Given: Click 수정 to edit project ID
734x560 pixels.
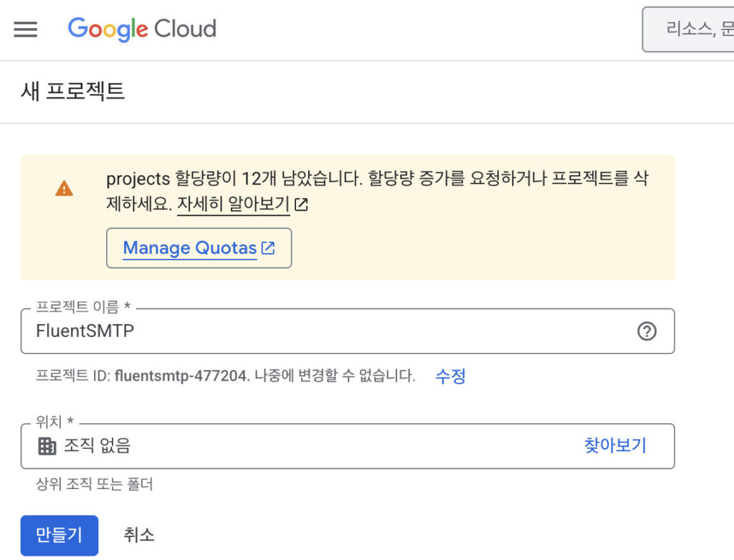Looking at the screenshot, I should 450,376.
